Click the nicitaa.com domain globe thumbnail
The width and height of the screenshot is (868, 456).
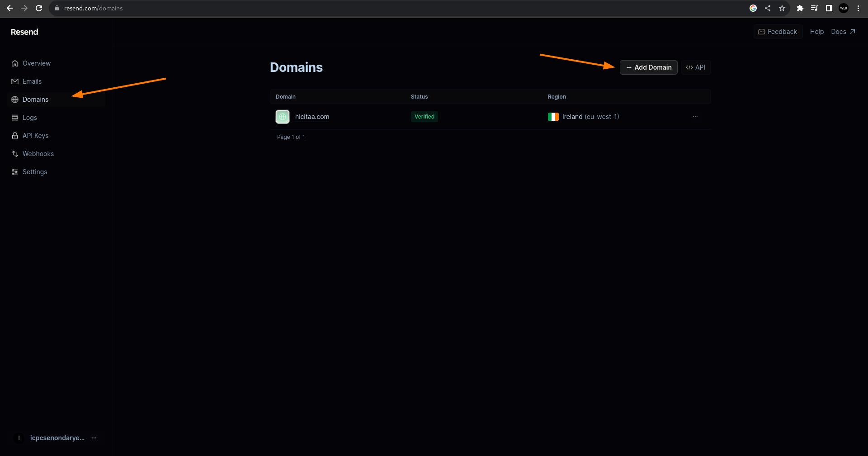coord(283,117)
